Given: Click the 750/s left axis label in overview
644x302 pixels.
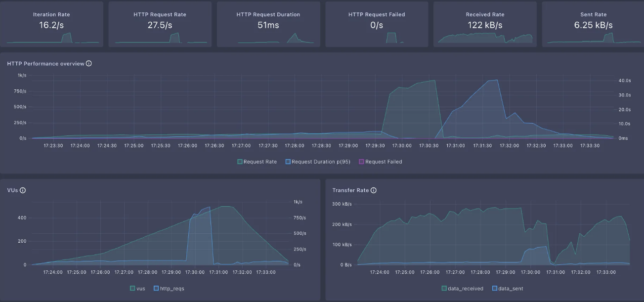Looking at the screenshot, I should (20, 91).
